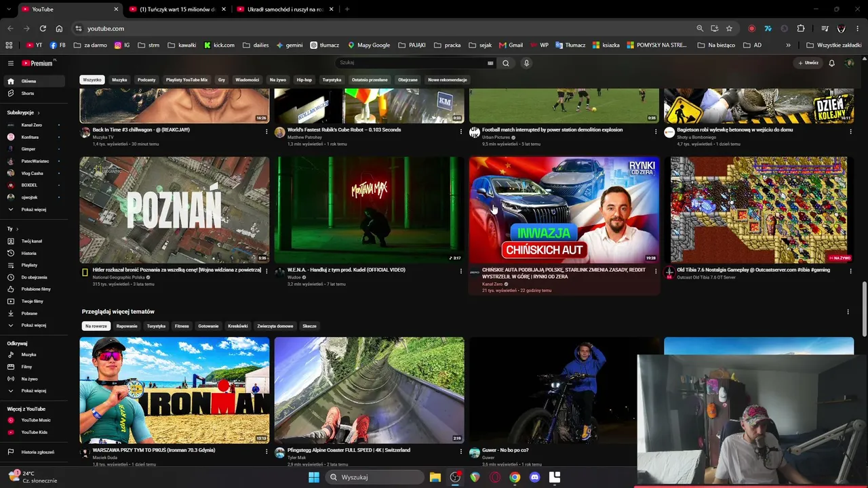Click the magnifier search button on YouTube
868x488 pixels.
[505, 63]
